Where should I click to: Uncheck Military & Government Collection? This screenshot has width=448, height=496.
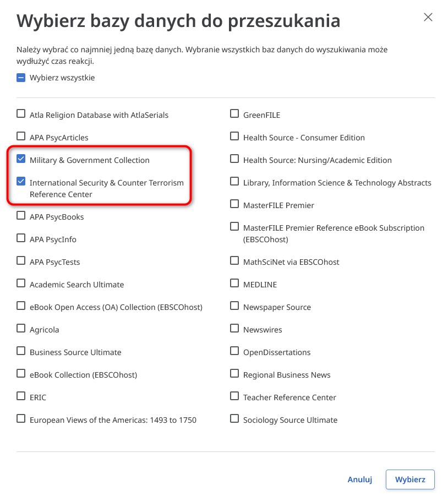tap(21, 159)
